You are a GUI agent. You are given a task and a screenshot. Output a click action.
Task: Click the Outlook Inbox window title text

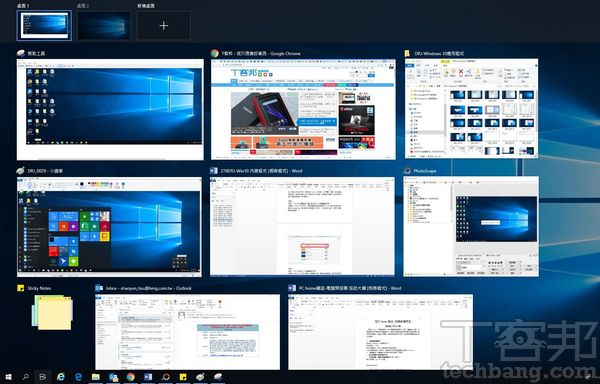[x=149, y=288]
